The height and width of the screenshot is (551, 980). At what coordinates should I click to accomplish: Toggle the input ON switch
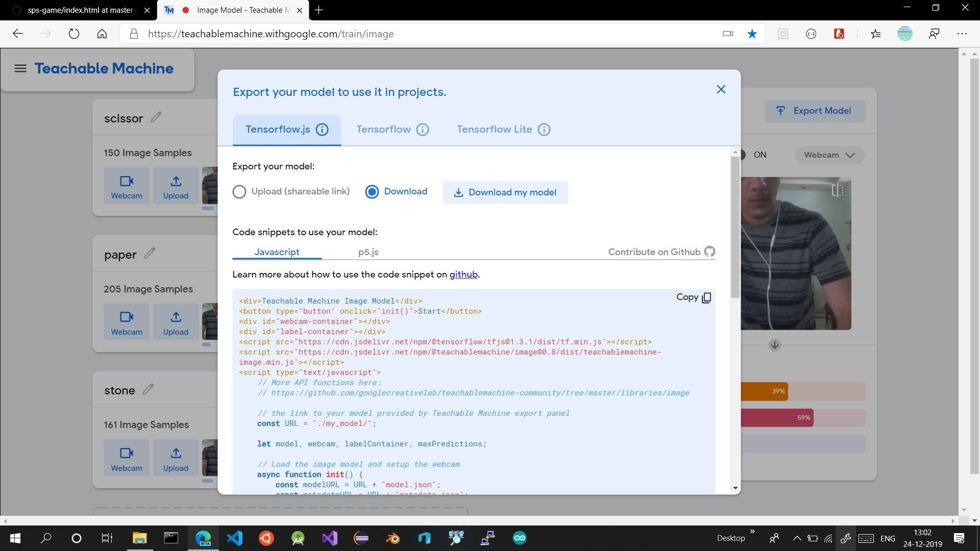744,155
